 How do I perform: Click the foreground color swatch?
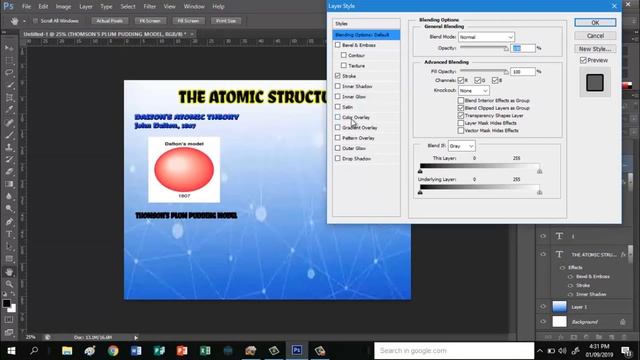pyautogui.click(x=6, y=303)
